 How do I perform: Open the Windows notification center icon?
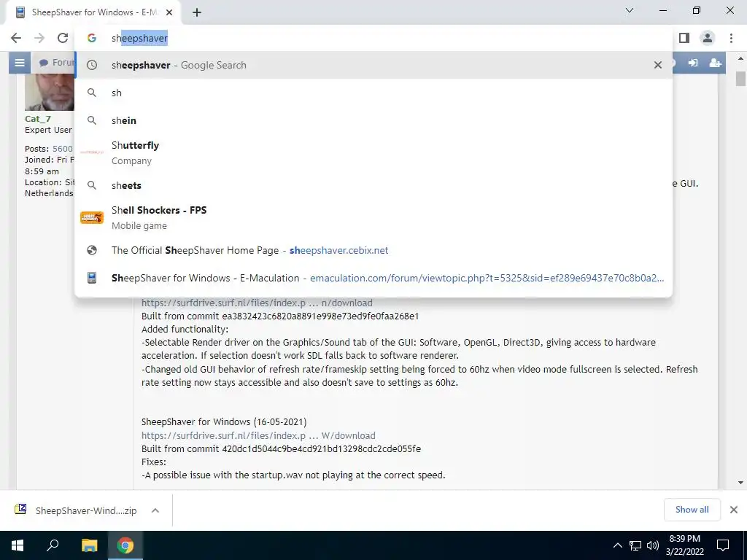pyautogui.click(x=723, y=545)
